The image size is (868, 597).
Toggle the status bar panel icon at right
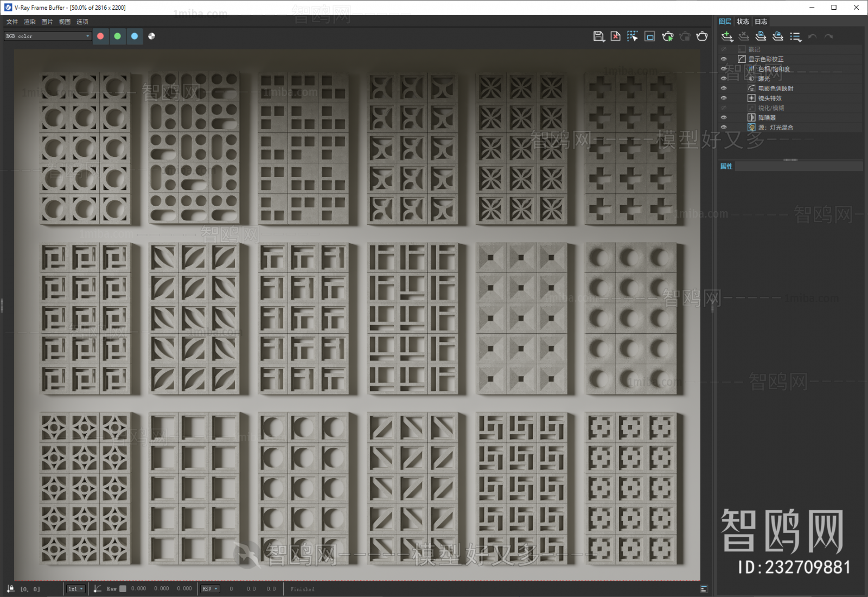704,589
